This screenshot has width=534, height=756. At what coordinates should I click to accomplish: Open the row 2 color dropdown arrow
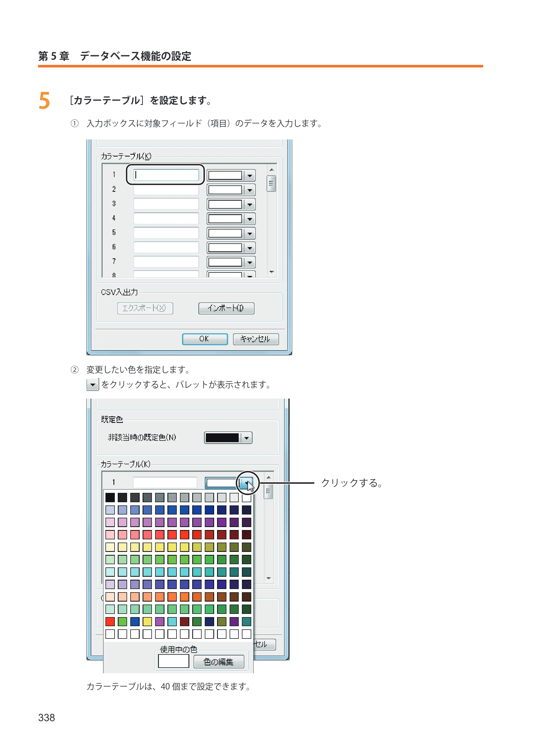pyautogui.click(x=250, y=190)
